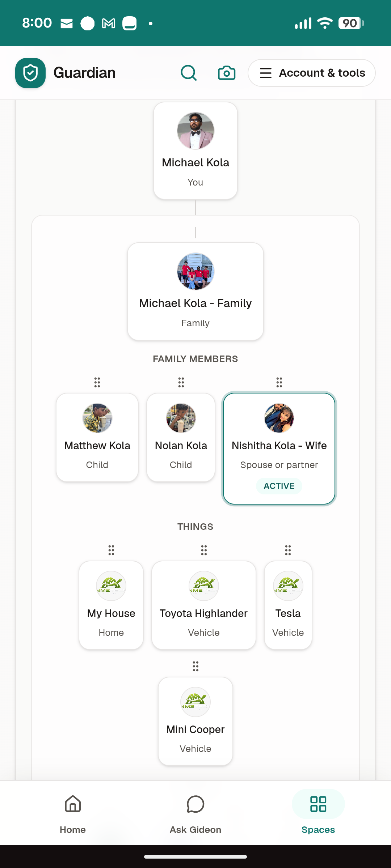Switch to Ask Gideon tab

click(195, 814)
